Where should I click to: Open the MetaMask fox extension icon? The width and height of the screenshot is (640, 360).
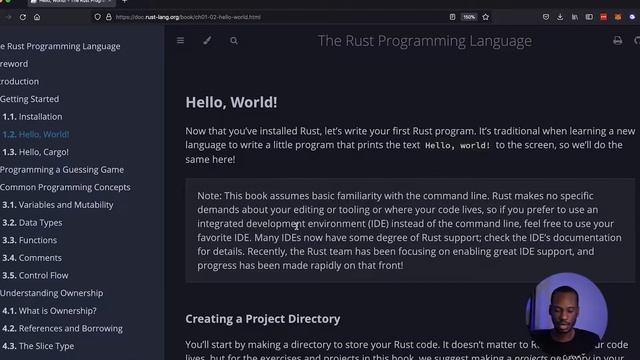tap(618, 17)
